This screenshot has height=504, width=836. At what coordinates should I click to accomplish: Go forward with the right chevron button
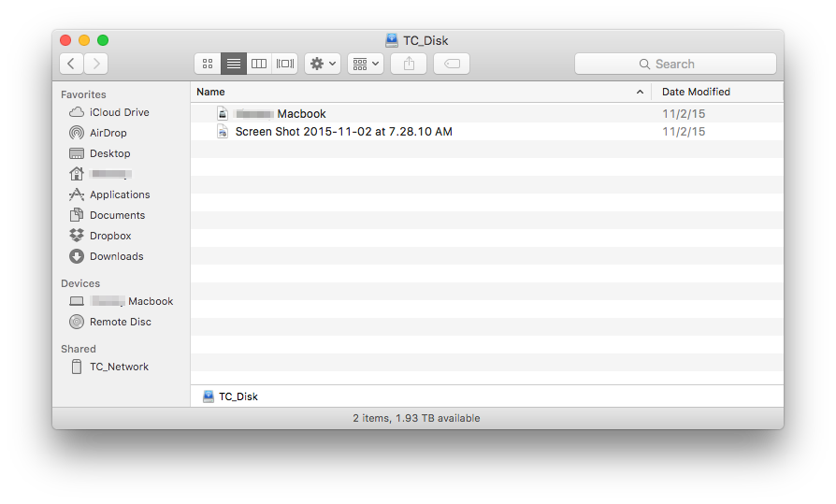coord(96,64)
